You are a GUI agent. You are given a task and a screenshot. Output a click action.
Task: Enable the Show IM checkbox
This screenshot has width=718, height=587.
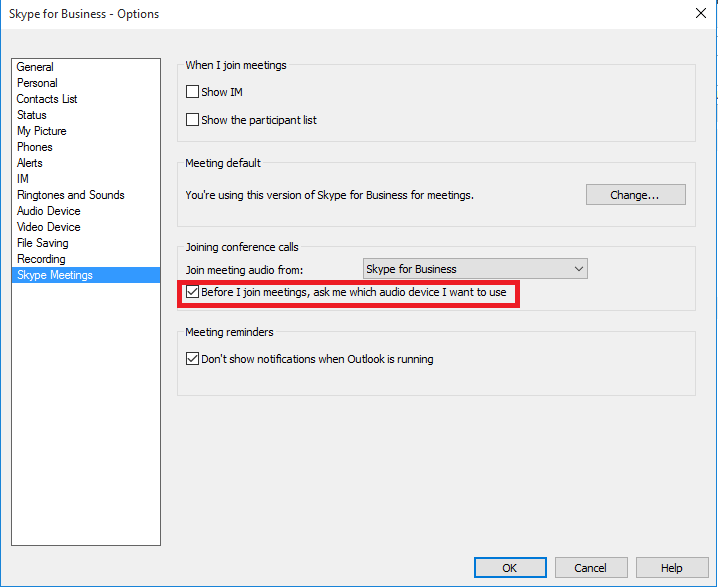coord(192,92)
